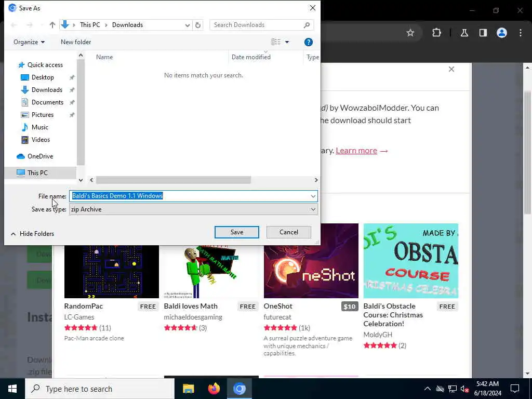532x399 pixels.
Task: Open the recent locations dropdown arrow
Action: click(x=42, y=25)
